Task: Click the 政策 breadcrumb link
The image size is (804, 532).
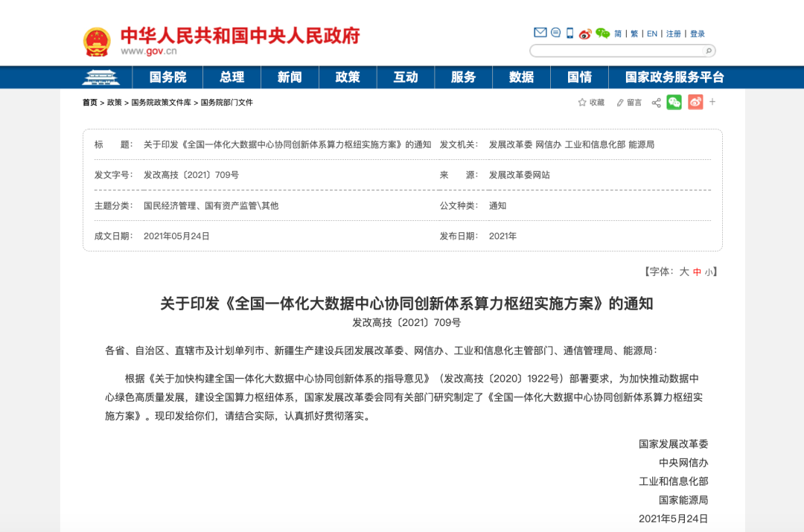Action: 115,103
